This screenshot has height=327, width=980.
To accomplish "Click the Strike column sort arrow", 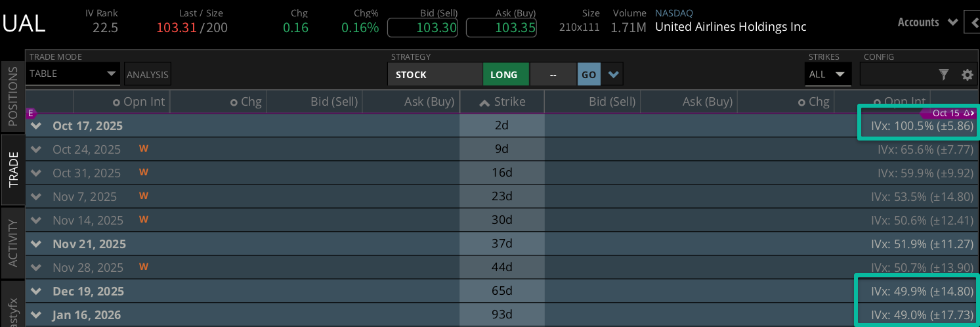I will [x=484, y=102].
